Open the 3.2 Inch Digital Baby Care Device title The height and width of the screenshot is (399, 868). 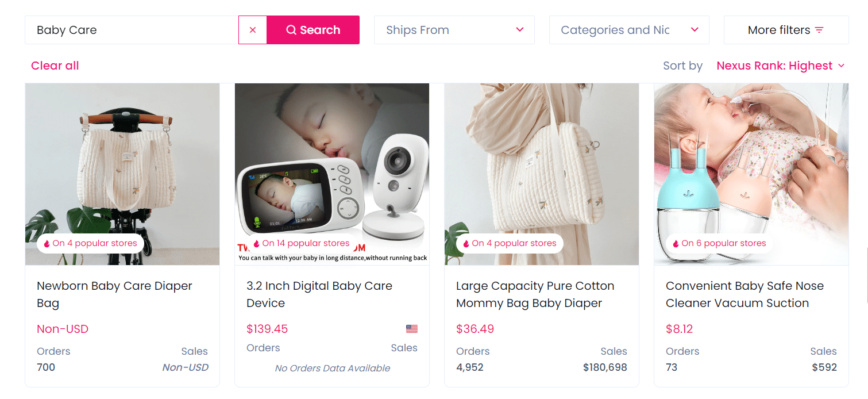tap(319, 294)
